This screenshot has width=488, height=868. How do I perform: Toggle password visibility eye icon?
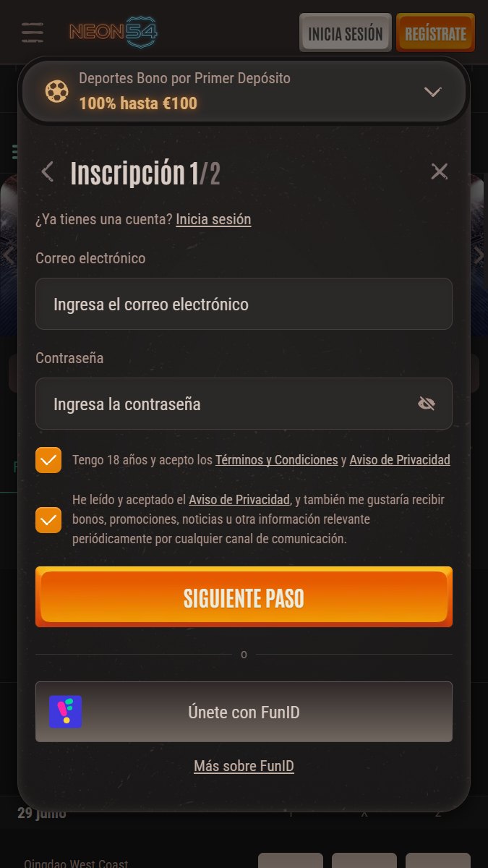[x=427, y=404]
